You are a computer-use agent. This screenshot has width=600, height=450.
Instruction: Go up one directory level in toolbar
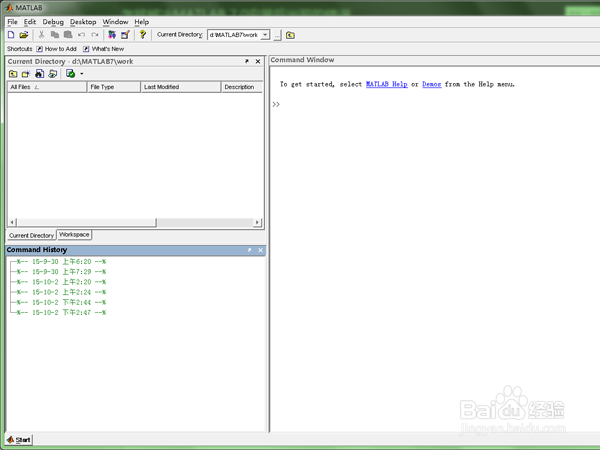[290, 35]
